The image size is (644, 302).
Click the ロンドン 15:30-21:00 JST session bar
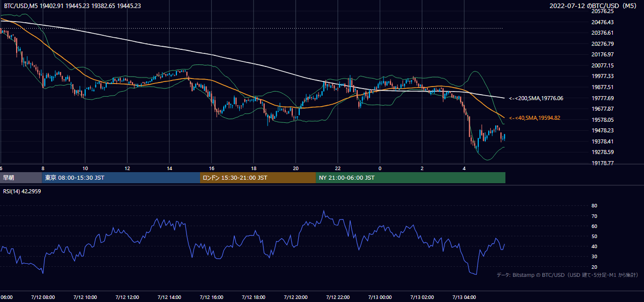coord(258,178)
